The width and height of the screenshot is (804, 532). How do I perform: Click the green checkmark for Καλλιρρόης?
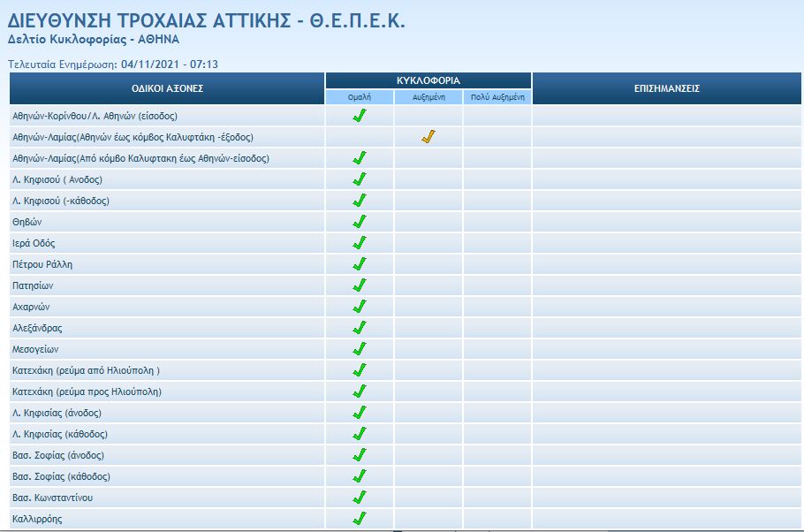coord(359,519)
